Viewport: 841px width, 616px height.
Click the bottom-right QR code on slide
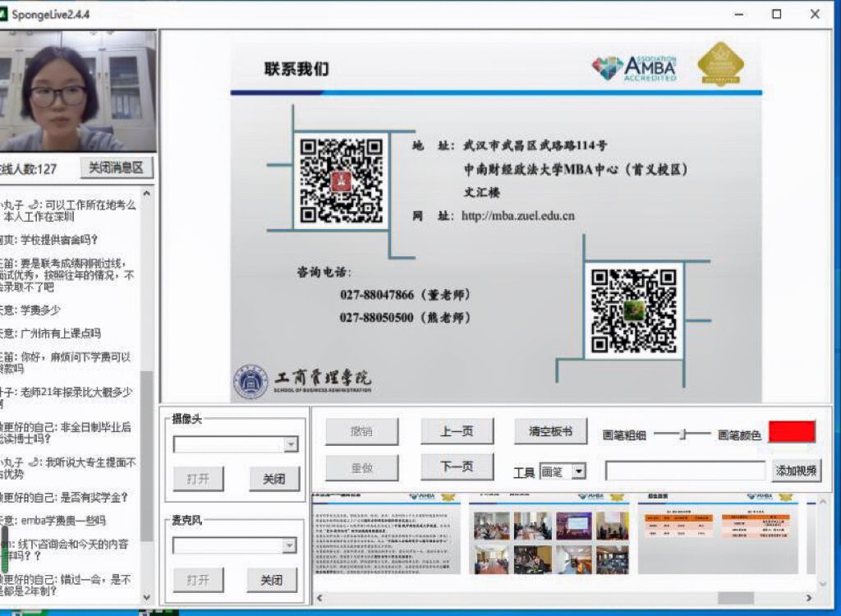633,310
